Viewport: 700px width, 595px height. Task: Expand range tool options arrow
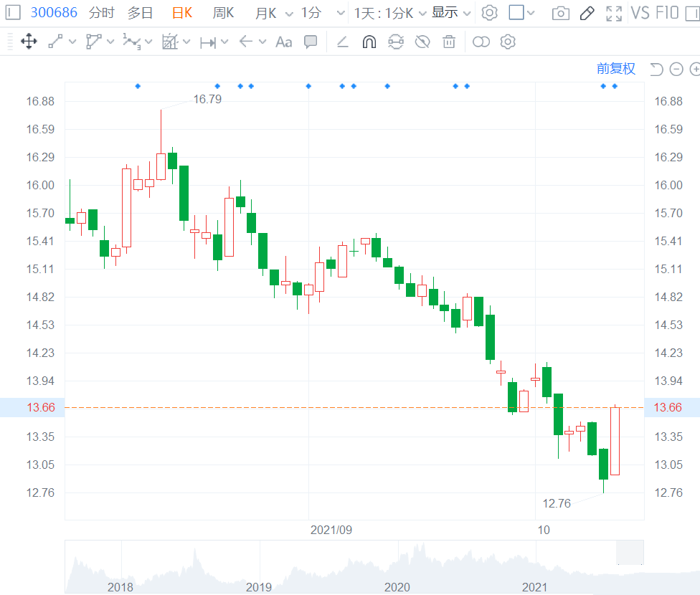coord(224,42)
